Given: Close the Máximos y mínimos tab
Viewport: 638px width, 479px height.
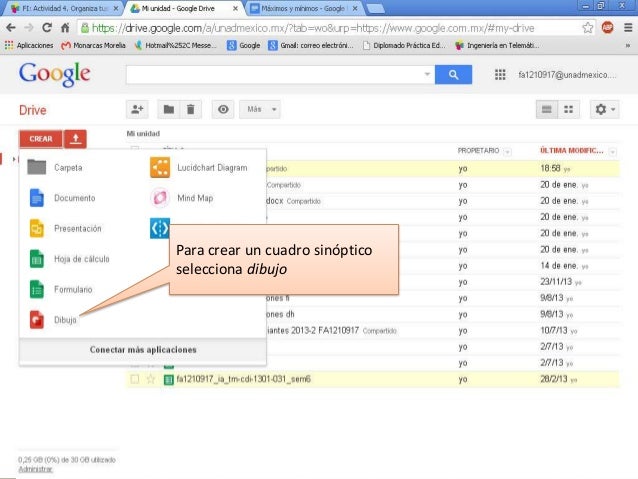Looking at the screenshot, I should (x=355, y=8).
